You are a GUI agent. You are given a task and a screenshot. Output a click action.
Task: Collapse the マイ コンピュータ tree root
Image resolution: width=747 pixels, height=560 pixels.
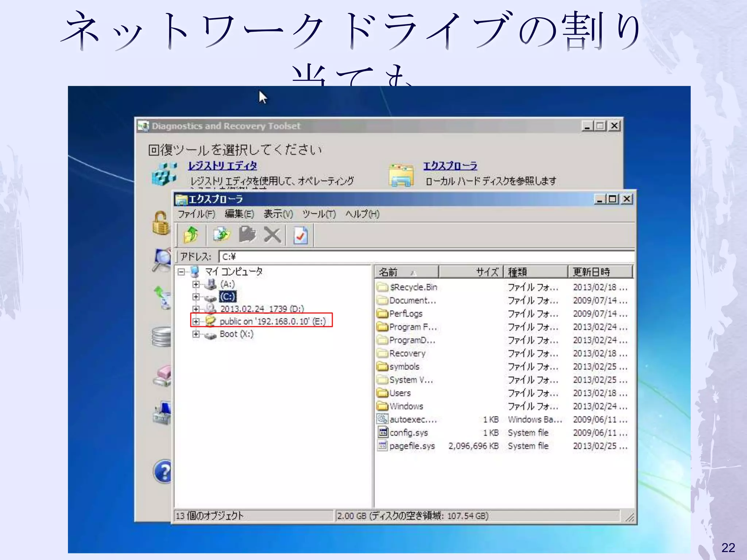point(181,272)
